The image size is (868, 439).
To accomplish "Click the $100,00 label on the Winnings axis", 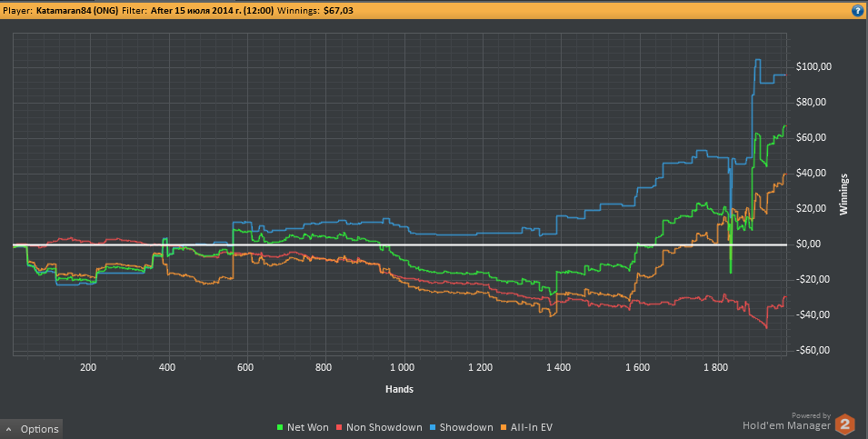I will coord(813,67).
